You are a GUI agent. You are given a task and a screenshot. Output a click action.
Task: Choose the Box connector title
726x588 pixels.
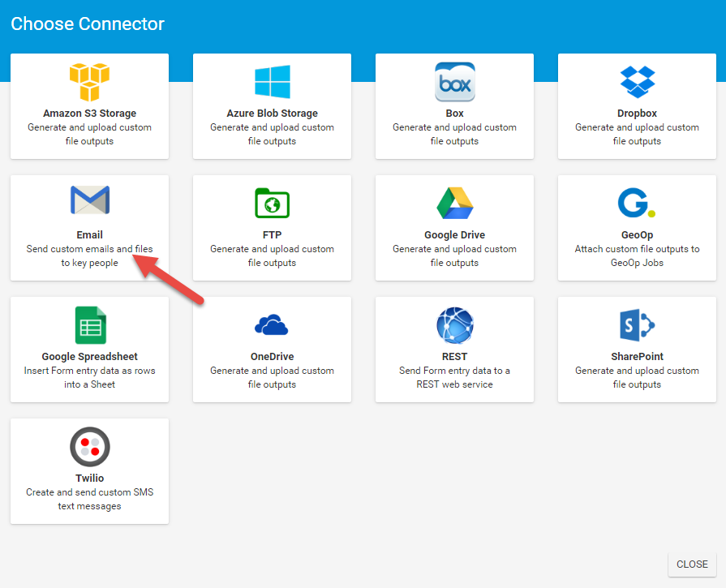click(x=455, y=114)
